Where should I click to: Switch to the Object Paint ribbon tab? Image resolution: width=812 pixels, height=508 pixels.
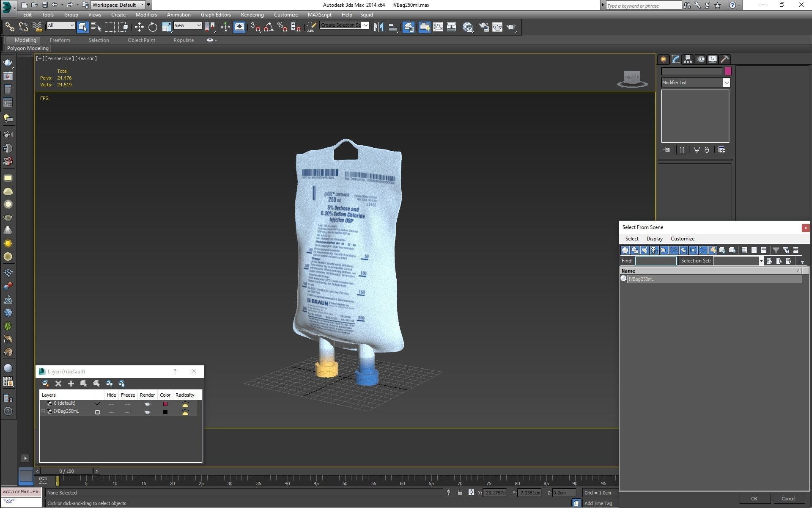141,40
